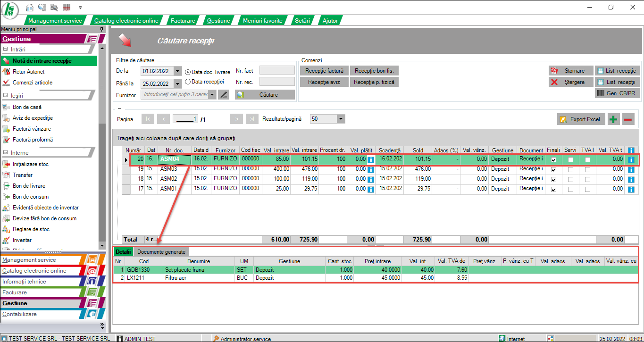Toggle Finalizat checkbox for ASM04 row
This screenshot has width=644, height=342.
coord(554,160)
